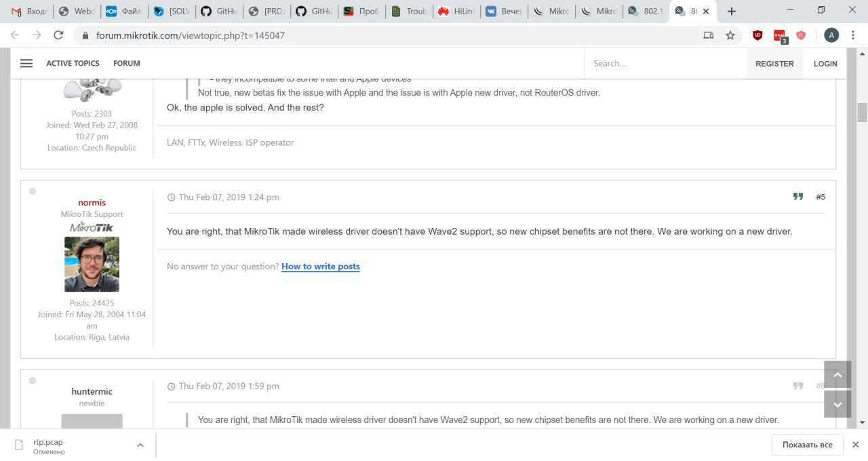This screenshot has height=461, width=868.
Task: Open the FORUM menu item
Action: coord(127,63)
